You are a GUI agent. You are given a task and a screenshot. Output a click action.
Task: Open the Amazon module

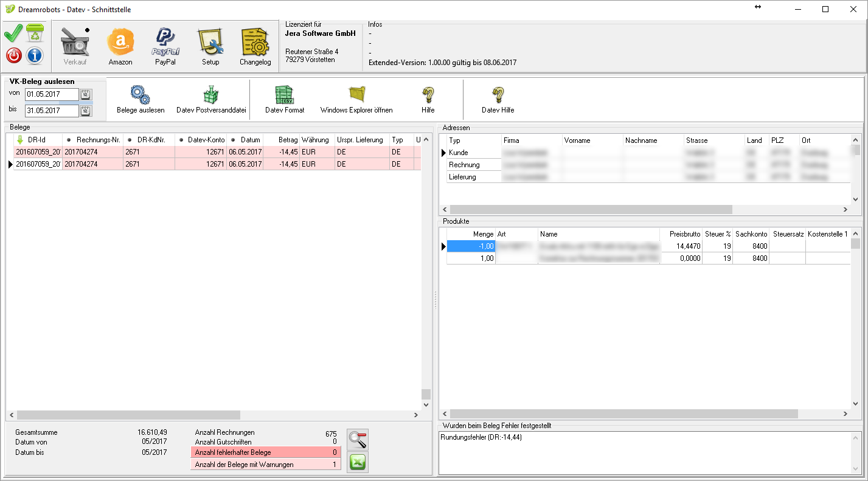click(x=120, y=47)
